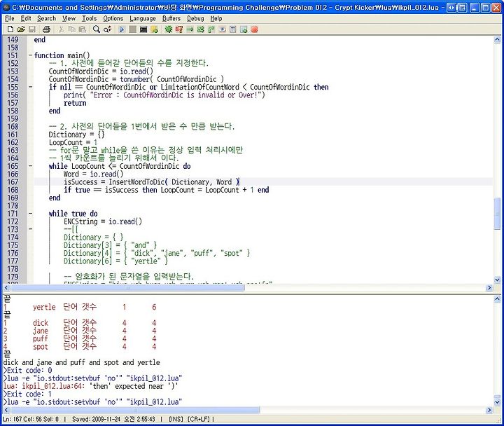This screenshot has height=426, width=504.
Task: Click the Save floppy disk icon
Action: click(x=32, y=29)
